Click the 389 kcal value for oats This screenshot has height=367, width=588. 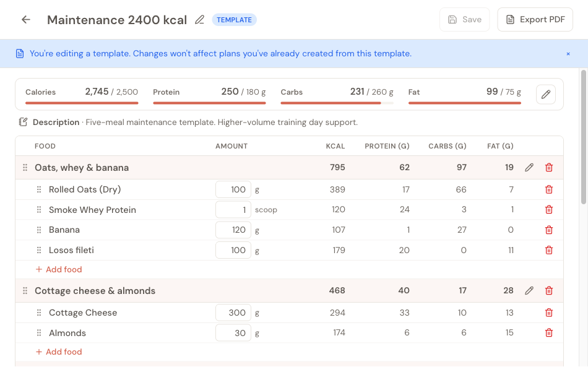tap(337, 189)
